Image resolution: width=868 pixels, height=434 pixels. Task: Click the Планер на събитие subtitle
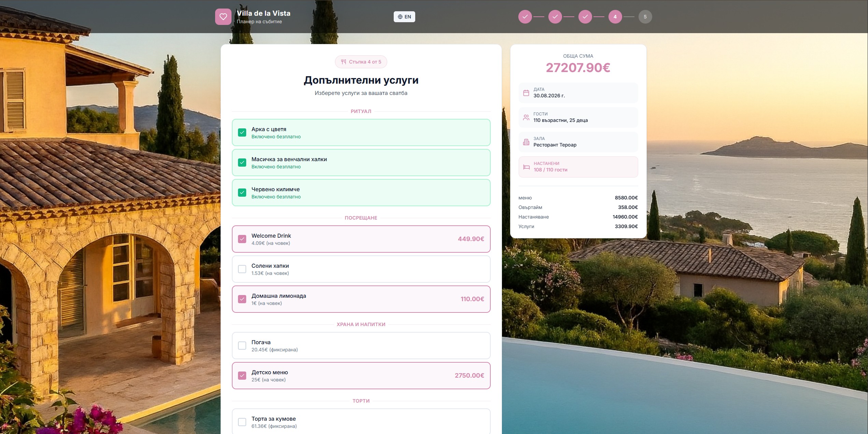click(x=259, y=22)
